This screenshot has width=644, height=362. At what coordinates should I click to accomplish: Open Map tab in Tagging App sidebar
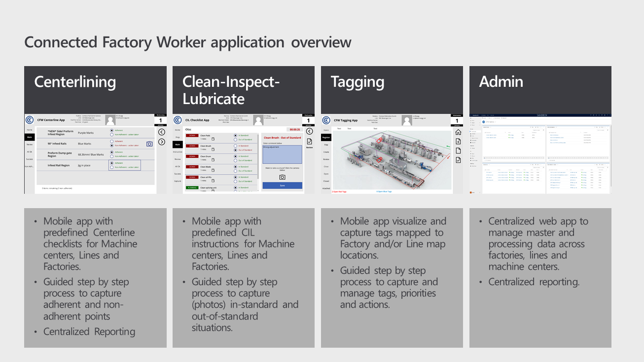(326, 145)
